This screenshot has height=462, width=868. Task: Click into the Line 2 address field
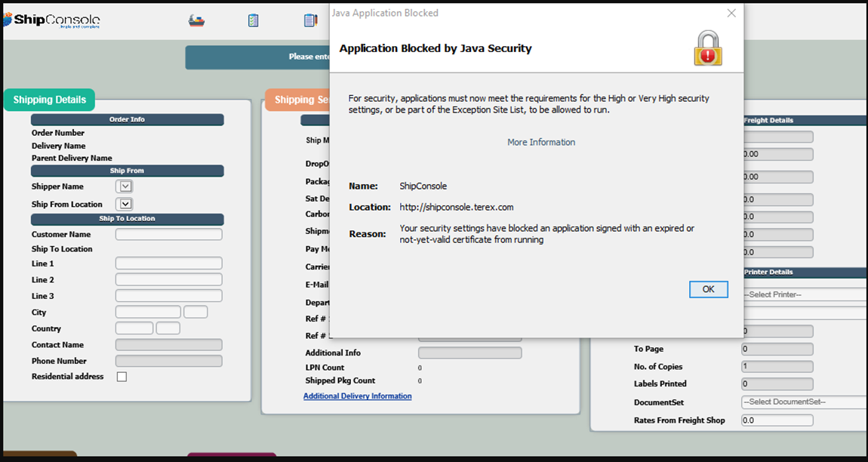(169, 279)
